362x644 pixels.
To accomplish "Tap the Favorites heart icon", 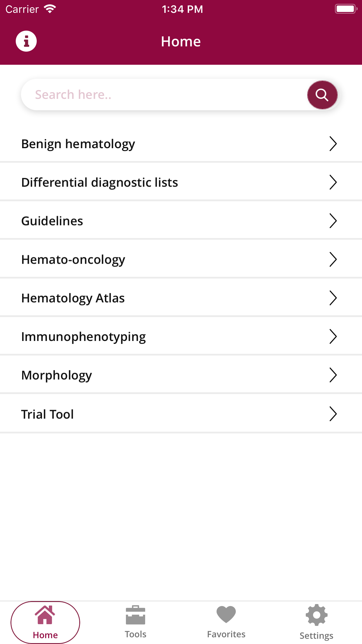I will [226, 614].
